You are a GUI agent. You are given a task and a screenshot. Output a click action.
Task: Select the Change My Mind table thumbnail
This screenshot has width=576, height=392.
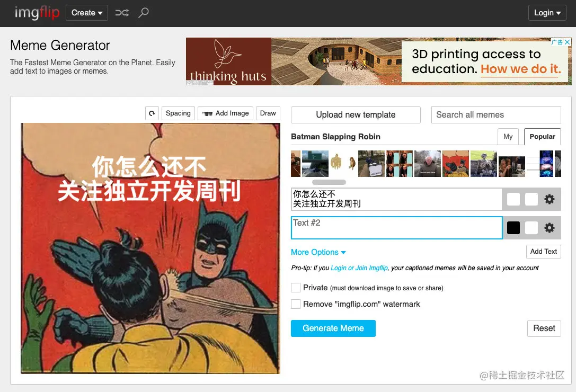371,164
